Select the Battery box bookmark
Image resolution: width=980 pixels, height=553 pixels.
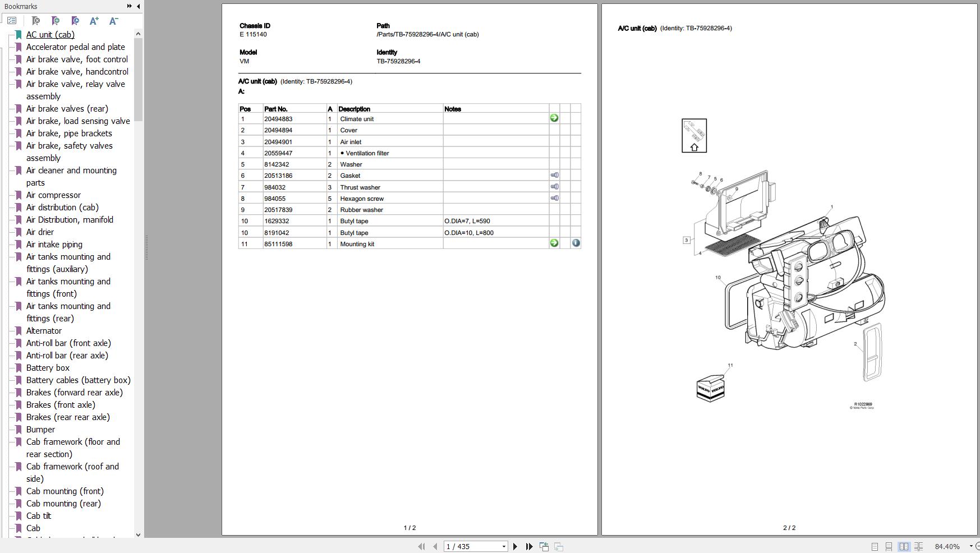tap(48, 368)
